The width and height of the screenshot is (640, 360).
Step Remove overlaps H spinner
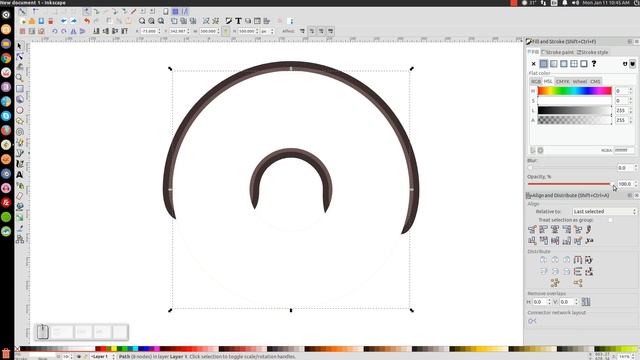pyautogui.click(x=549, y=302)
